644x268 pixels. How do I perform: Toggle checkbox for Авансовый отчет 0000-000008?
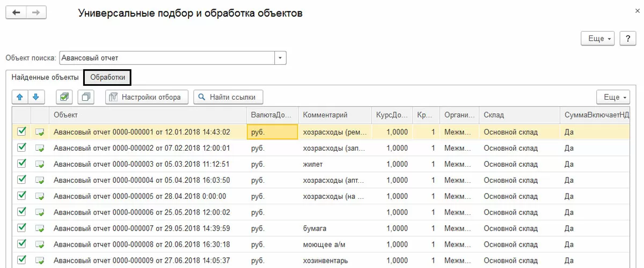coord(21,244)
